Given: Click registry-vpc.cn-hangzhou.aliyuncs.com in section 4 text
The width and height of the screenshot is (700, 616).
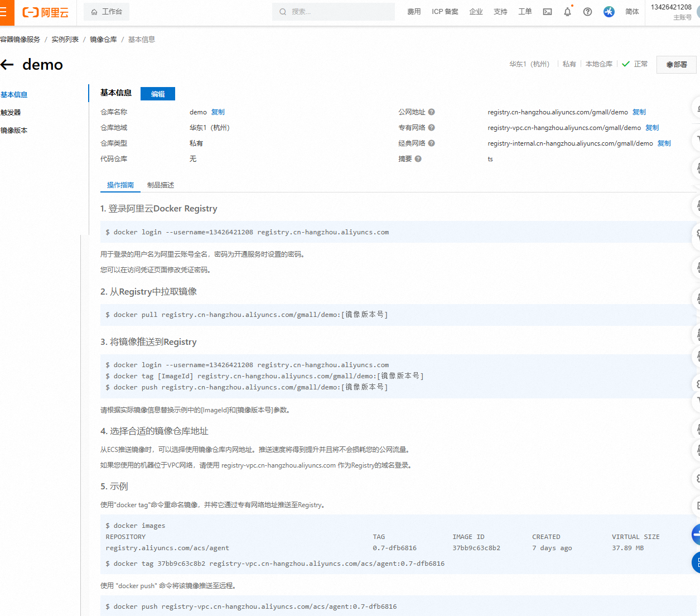Looking at the screenshot, I should pyautogui.click(x=278, y=465).
